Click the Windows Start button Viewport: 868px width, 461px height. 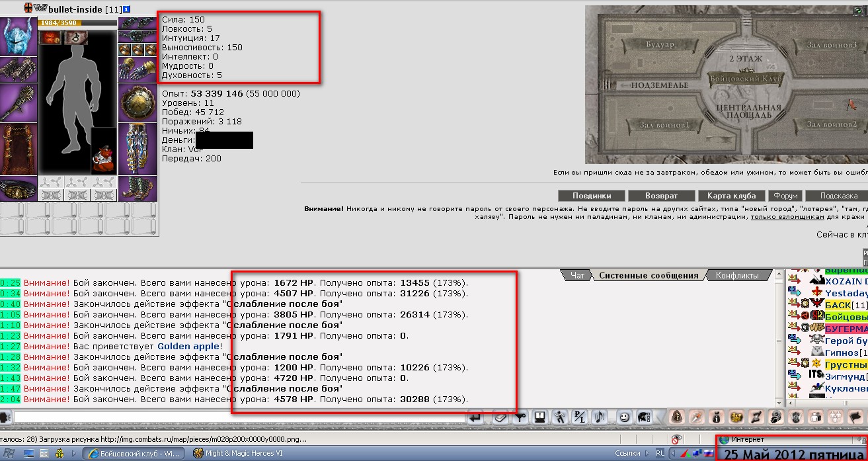8,453
